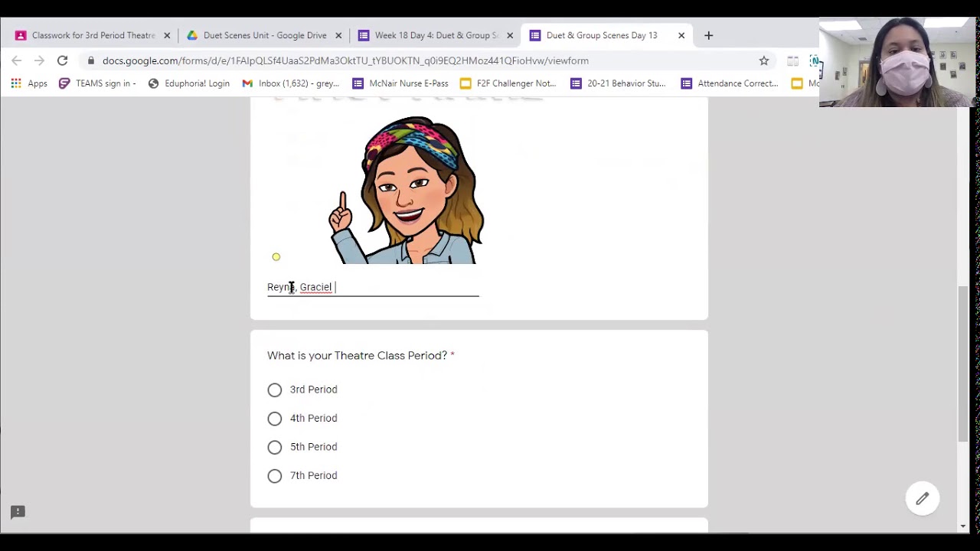Select 5th Period radio option
Image resolution: width=980 pixels, height=551 pixels.
[x=275, y=447]
